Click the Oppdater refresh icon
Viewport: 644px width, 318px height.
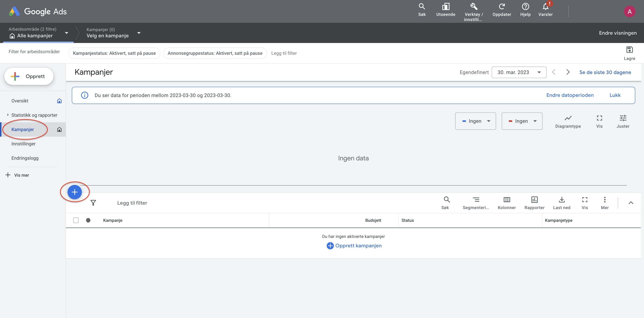click(x=502, y=7)
